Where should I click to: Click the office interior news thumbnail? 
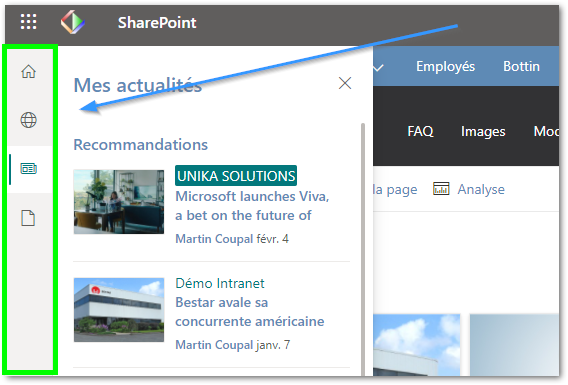pyautogui.click(x=119, y=202)
